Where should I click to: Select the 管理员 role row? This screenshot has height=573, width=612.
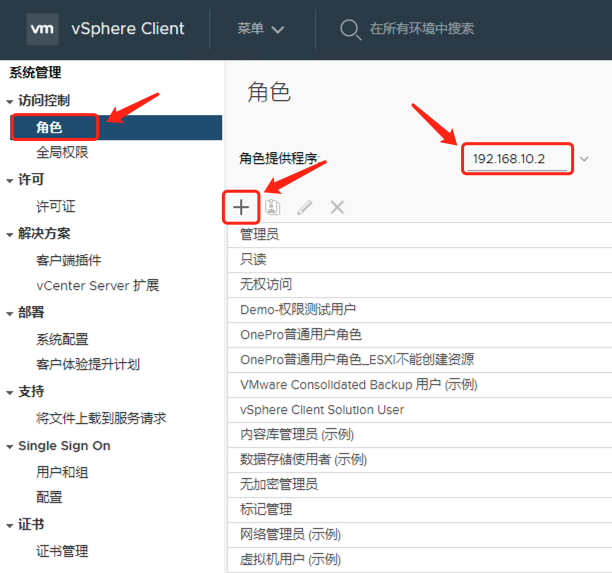420,235
